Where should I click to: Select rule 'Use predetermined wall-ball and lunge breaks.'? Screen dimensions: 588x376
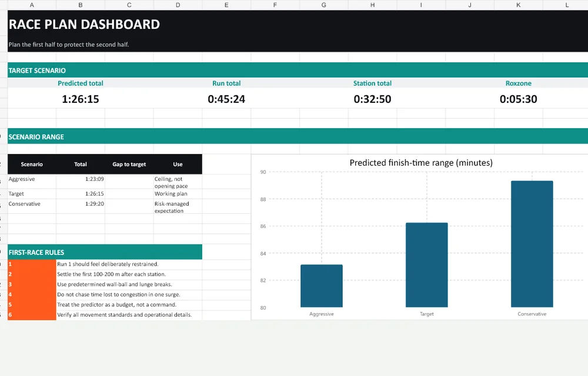tap(129, 284)
